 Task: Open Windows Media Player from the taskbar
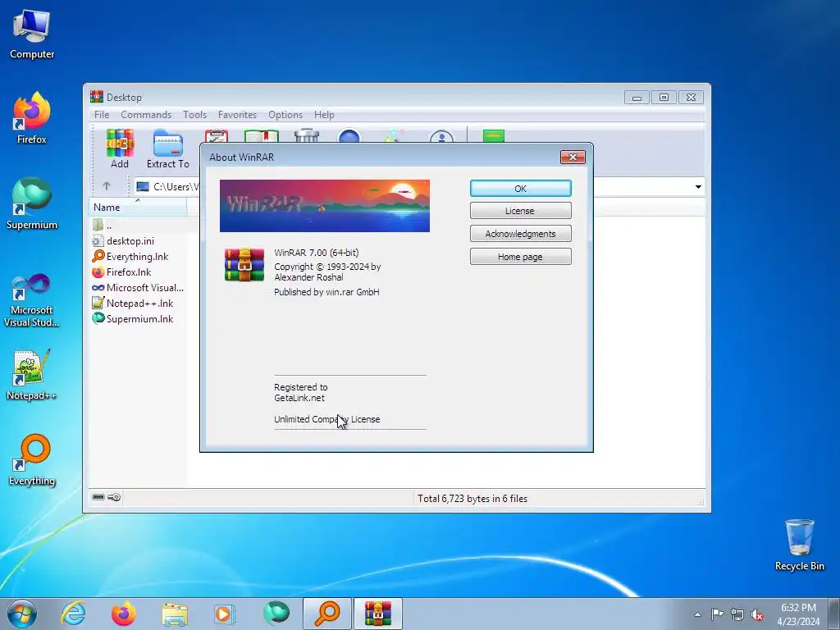[x=224, y=614]
